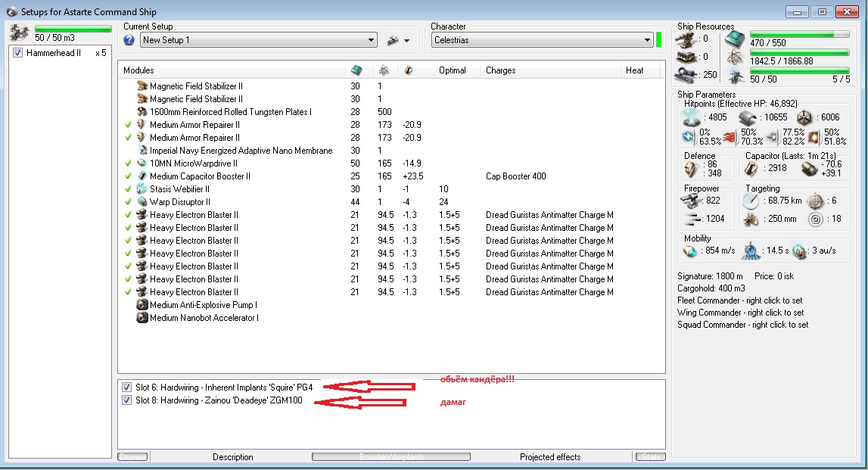Expand the arrow next to setup options icon
This screenshot has width=868, height=470.
407,40
